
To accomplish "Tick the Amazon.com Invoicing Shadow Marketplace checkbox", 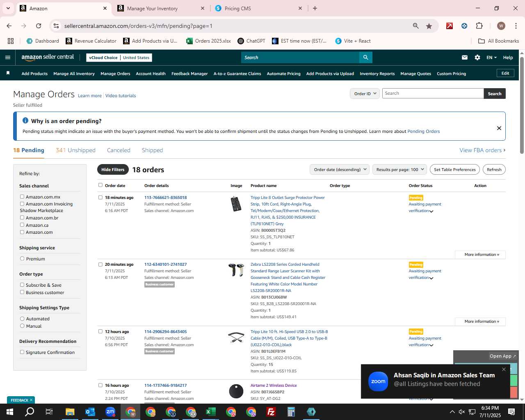I will coord(22,203).
